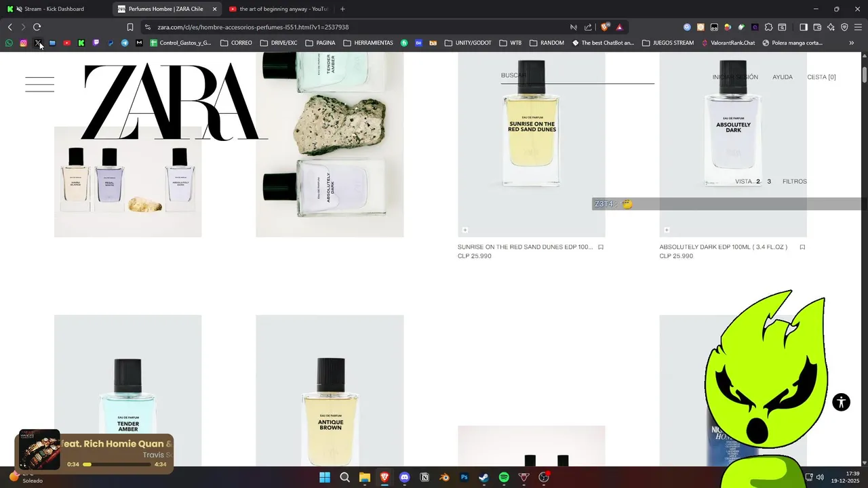Save Sunrise on the Red Sand Dunes bookmark icon
This screenshot has width=868, height=488.
601,247
